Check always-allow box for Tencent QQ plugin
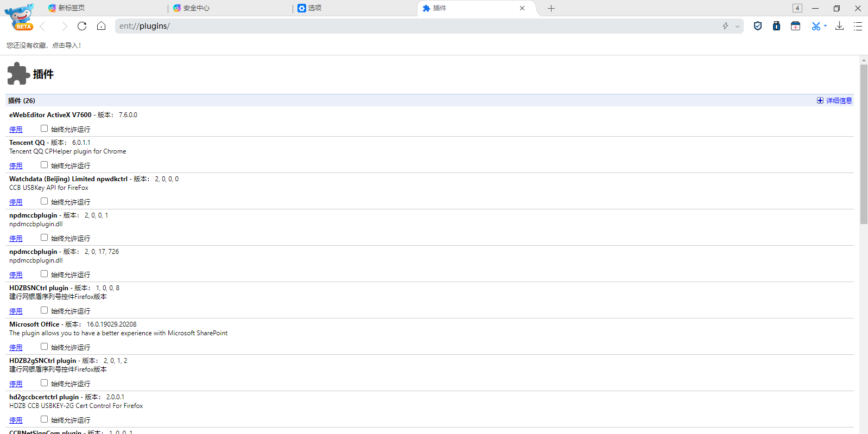The image size is (868, 434). (45, 165)
